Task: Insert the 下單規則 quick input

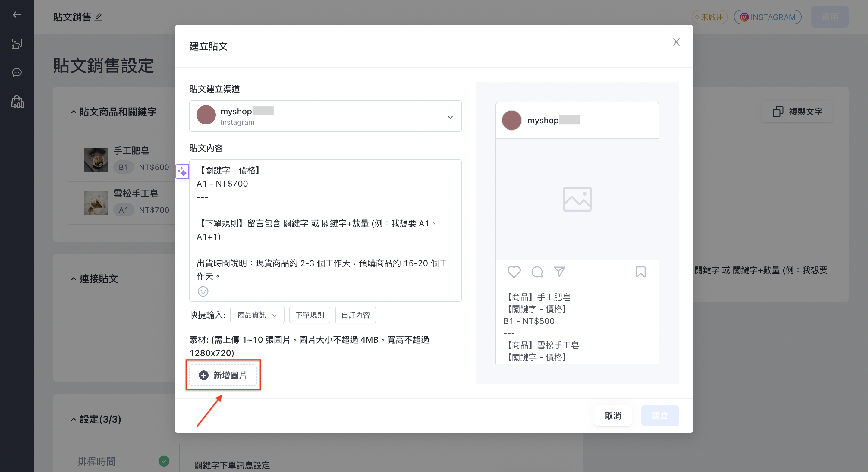Action: (310, 315)
